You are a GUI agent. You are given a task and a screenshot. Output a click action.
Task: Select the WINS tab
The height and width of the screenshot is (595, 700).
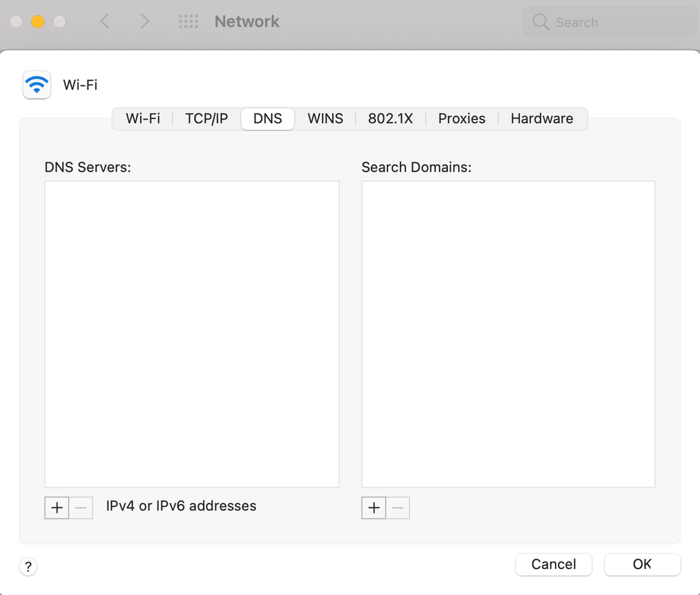[x=325, y=118]
